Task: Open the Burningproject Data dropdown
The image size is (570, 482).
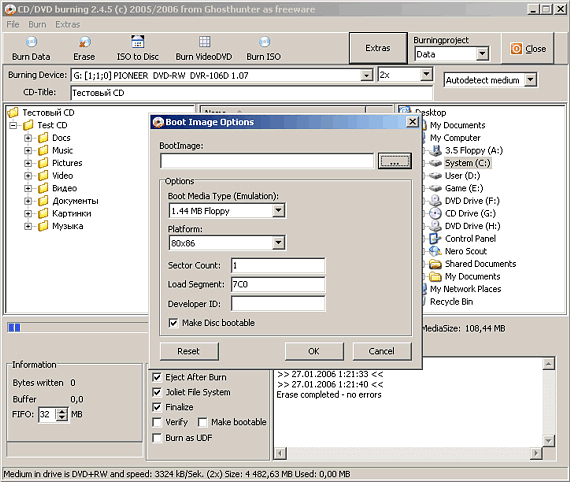Action: (x=482, y=54)
